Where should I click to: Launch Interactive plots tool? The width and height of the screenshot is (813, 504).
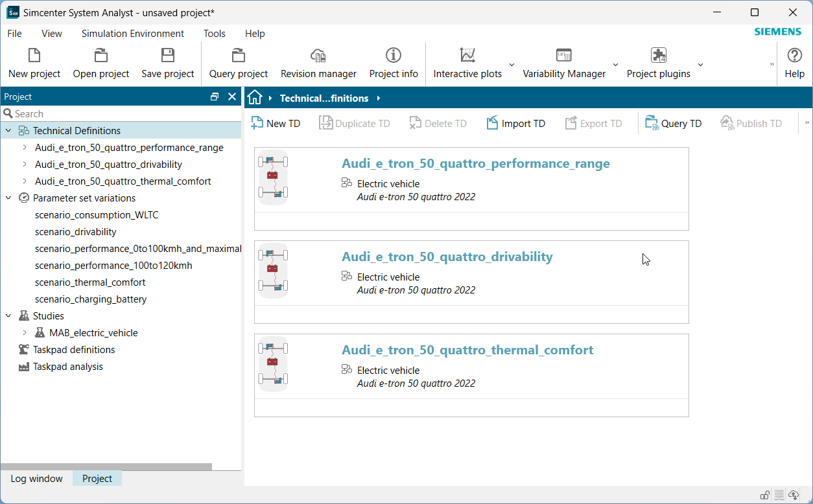point(467,56)
